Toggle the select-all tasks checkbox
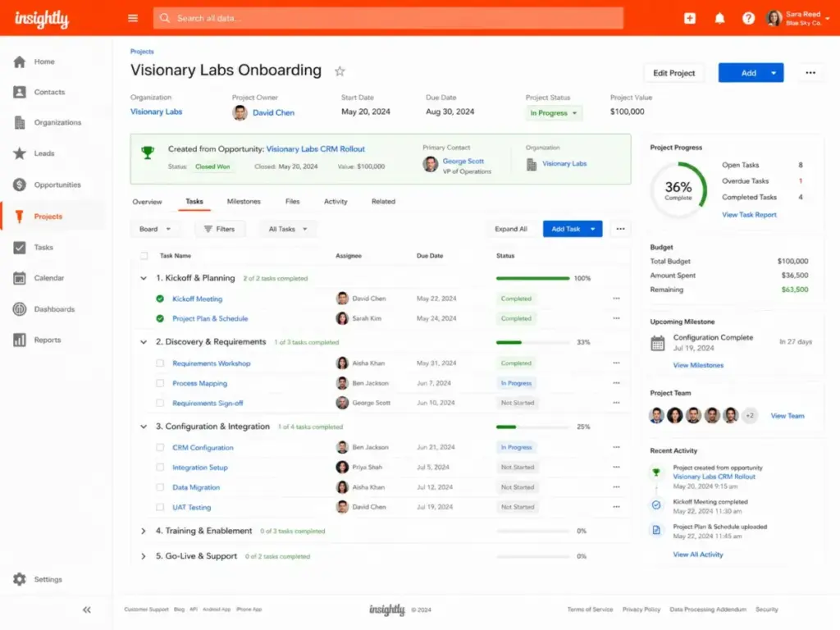 coord(144,256)
